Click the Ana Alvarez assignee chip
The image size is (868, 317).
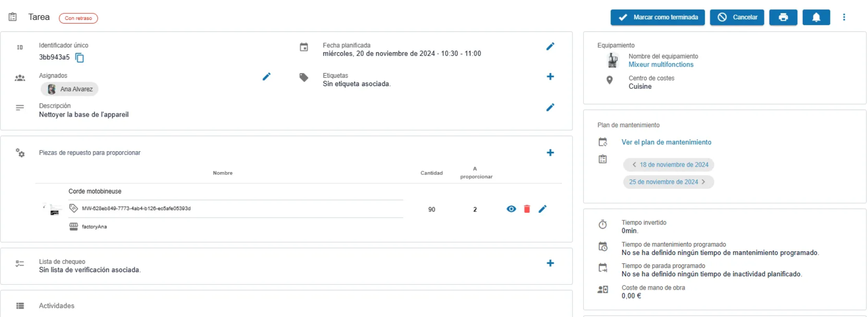tap(69, 89)
